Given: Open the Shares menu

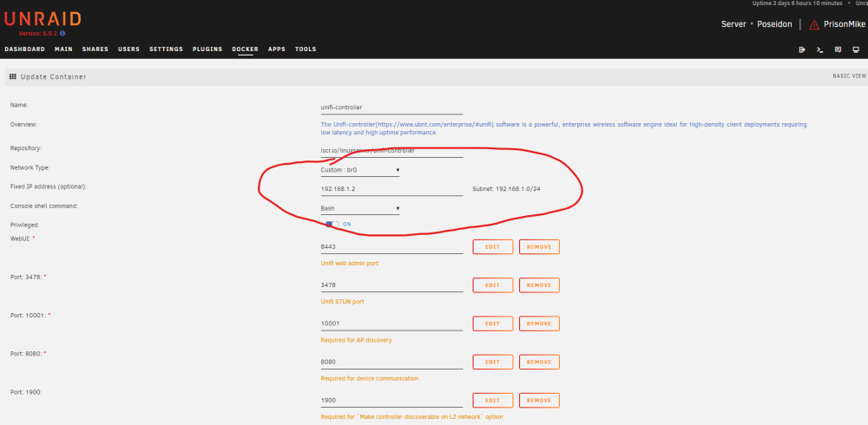Looking at the screenshot, I should tap(95, 49).
